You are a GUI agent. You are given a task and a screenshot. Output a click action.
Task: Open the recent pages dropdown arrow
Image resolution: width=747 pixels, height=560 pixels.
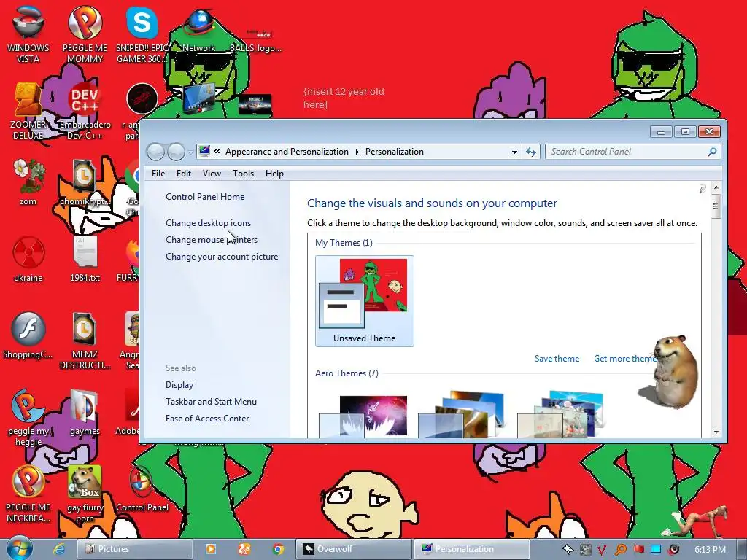190,152
